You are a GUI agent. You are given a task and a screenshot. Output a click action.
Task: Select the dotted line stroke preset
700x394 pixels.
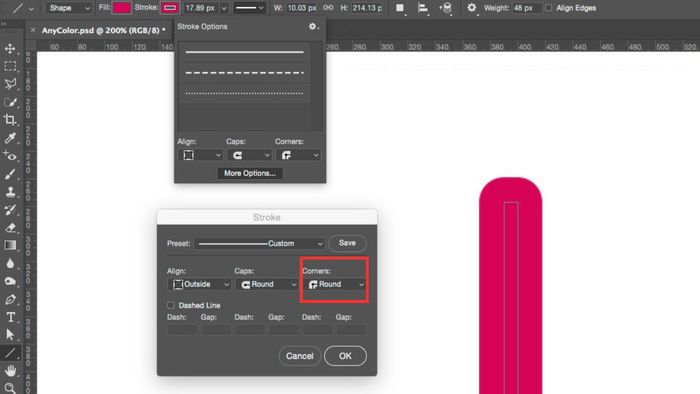tap(244, 93)
